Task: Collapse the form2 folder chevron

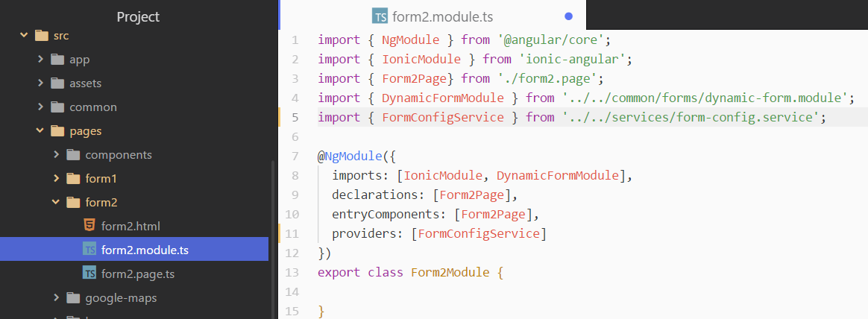Action: click(x=55, y=202)
